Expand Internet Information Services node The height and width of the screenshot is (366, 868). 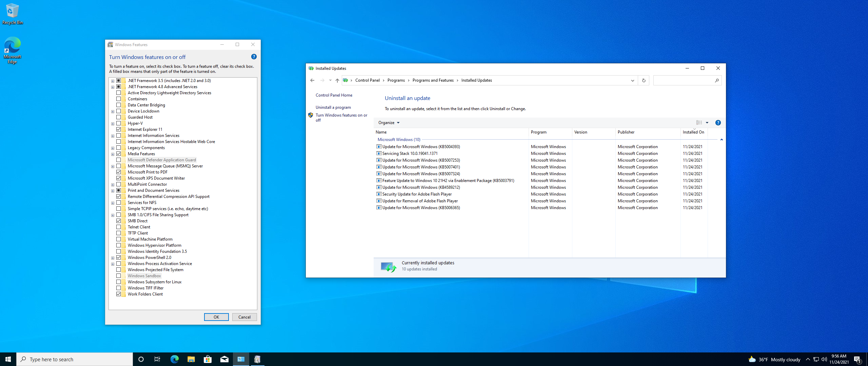tap(113, 136)
